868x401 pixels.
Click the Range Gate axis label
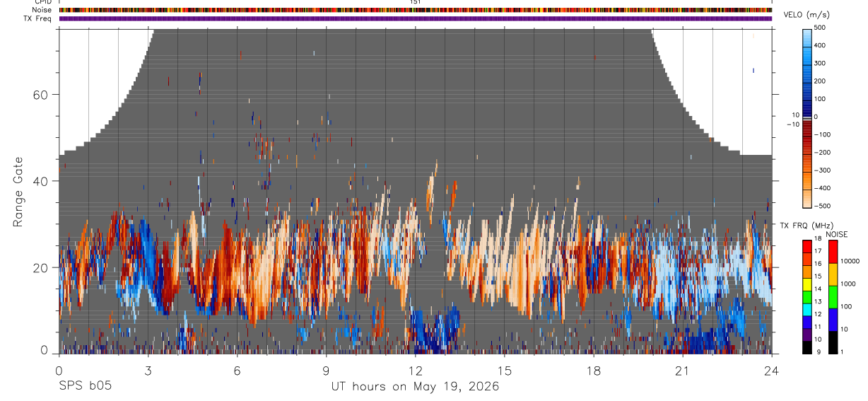18,192
